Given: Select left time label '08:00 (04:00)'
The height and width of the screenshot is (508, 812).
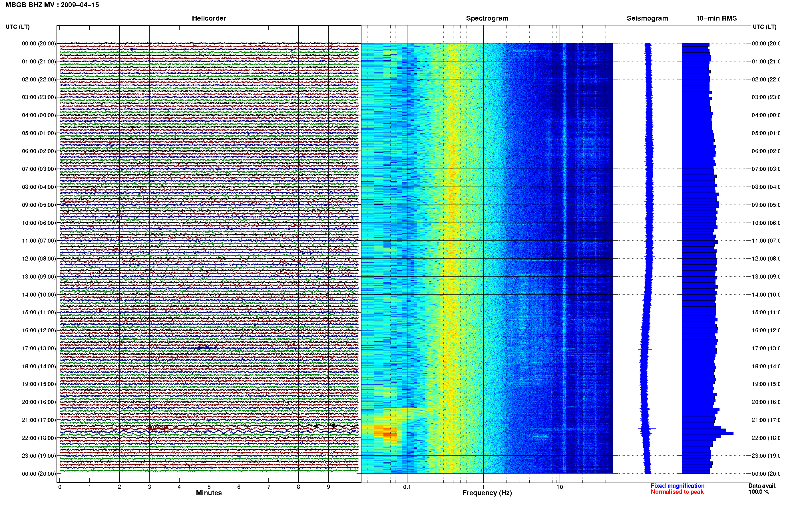Looking at the screenshot, I should pos(39,187).
